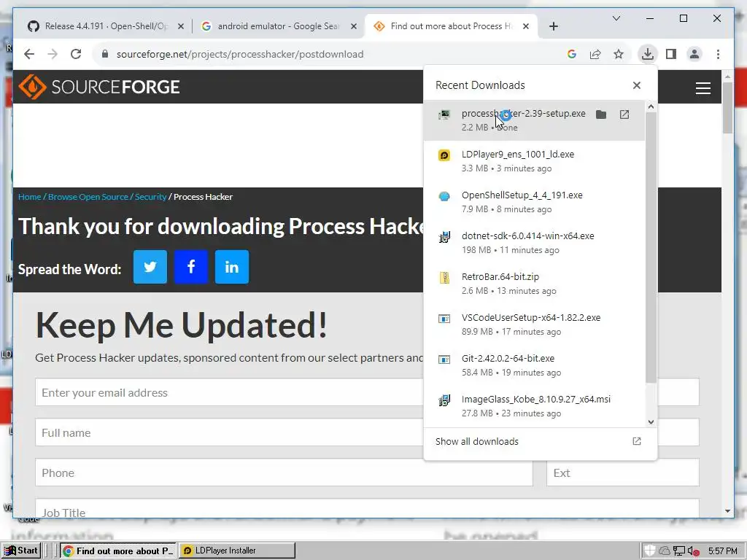Click the SourceForge logo
This screenshot has height=560, width=747.
pos(99,87)
